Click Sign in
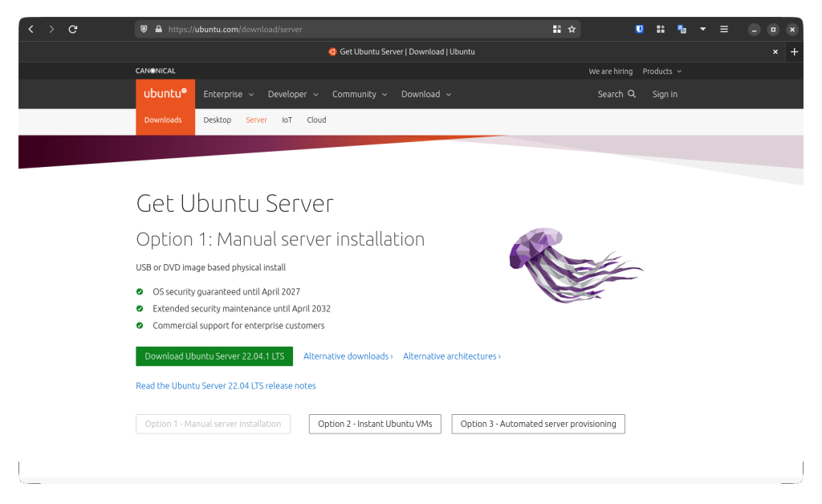Image resolution: width=822 pixels, height=504 pixels. tap(665, 95)
